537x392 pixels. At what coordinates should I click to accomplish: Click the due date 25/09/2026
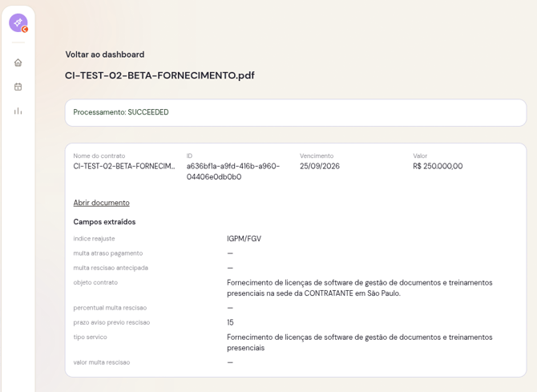click(320, 166)
